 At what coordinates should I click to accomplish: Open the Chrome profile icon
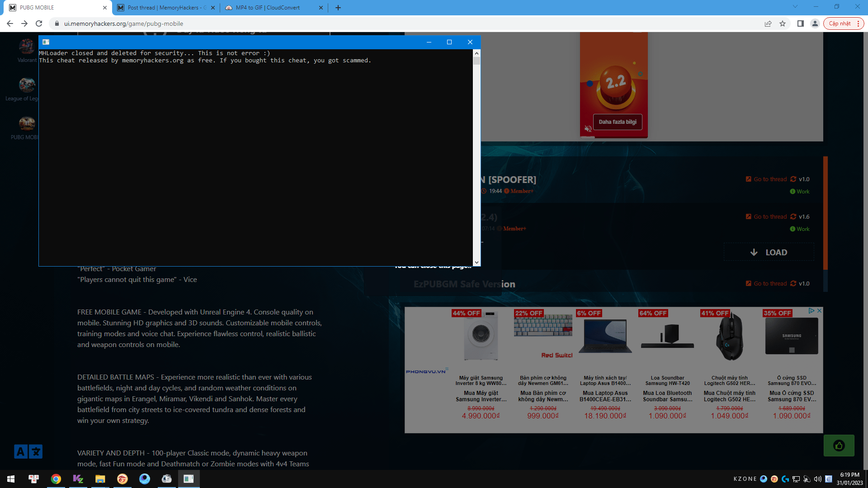click(815, 23)
